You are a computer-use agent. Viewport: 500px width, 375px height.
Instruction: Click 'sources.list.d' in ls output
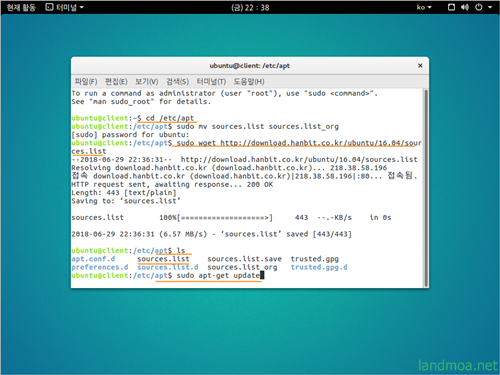tap(168, 267)
